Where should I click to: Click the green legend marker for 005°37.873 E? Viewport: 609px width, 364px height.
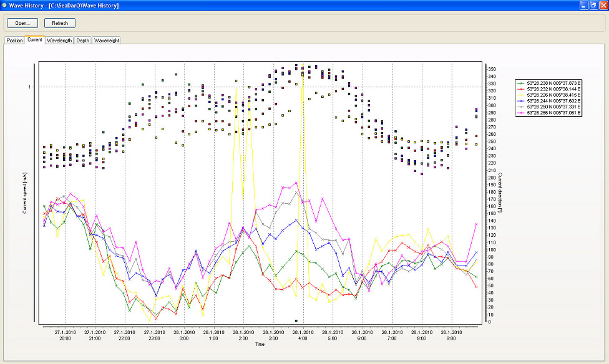(x=522, y=82)
